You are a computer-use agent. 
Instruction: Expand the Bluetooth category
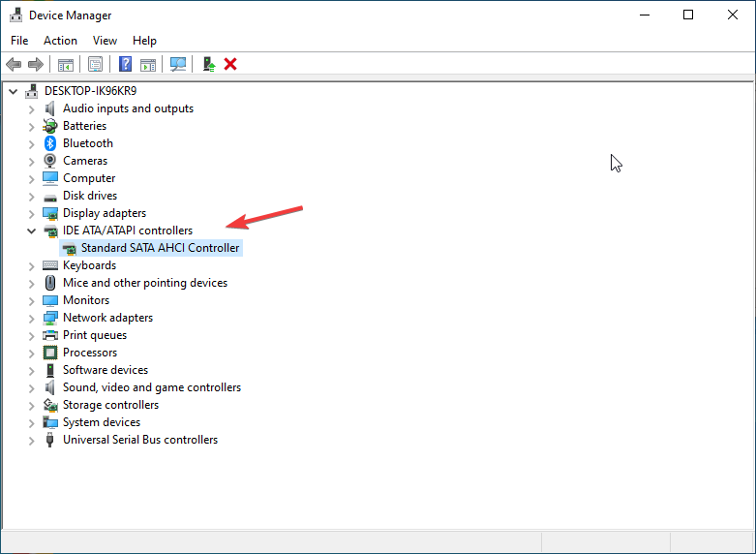(31, 143)
